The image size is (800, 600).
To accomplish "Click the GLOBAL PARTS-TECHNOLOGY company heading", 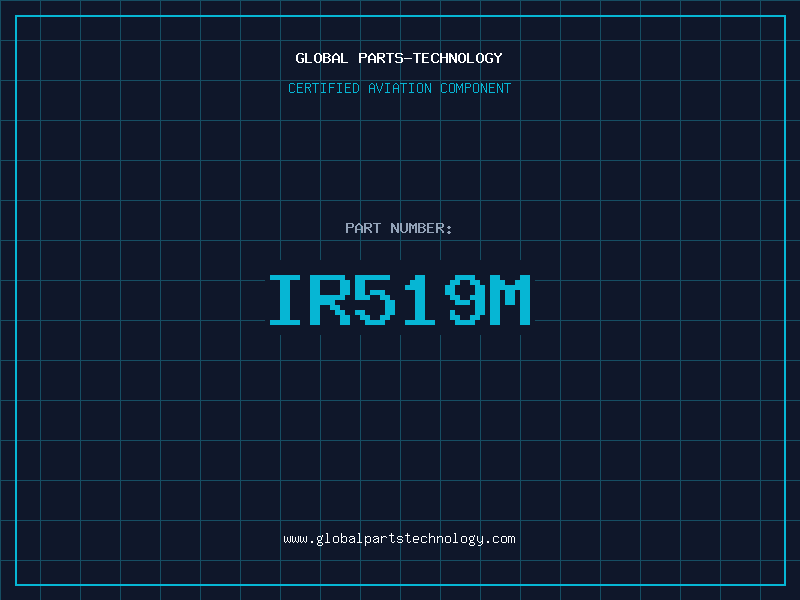I will coord(399,58).
